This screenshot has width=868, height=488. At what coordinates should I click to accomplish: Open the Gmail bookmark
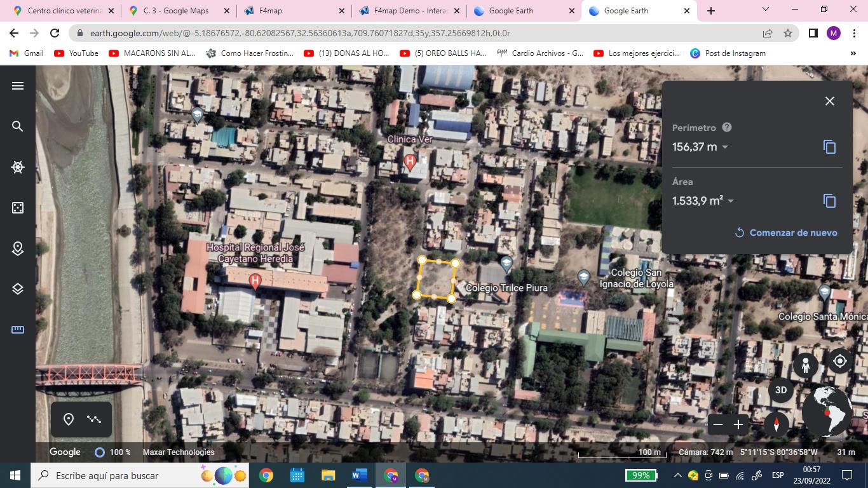[27, 53]
